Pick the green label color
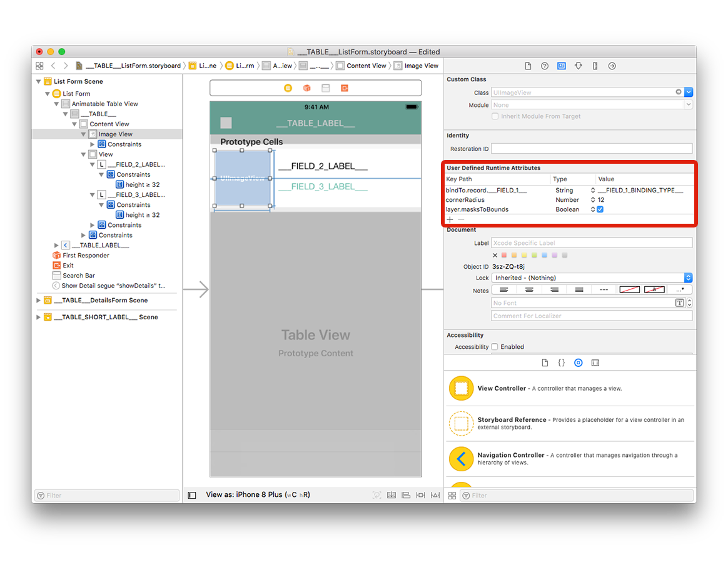 click(x=534, y=255)
